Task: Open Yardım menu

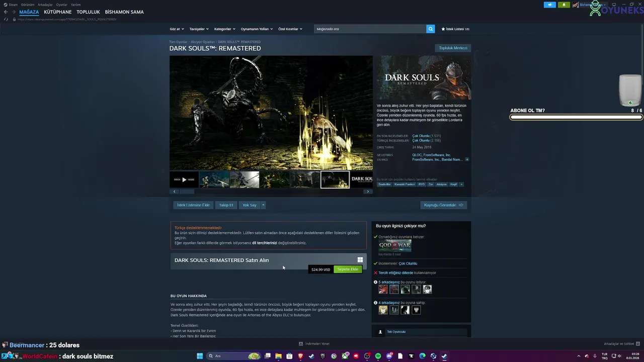Action: point(75,5)
